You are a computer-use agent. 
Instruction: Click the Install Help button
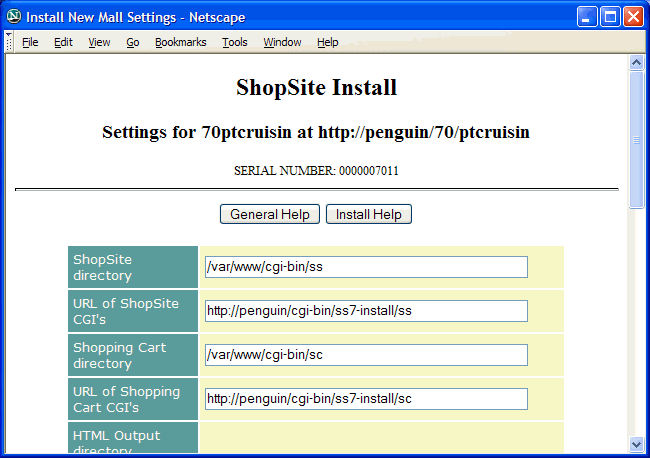pyautogui.click(x=368, y=215)
